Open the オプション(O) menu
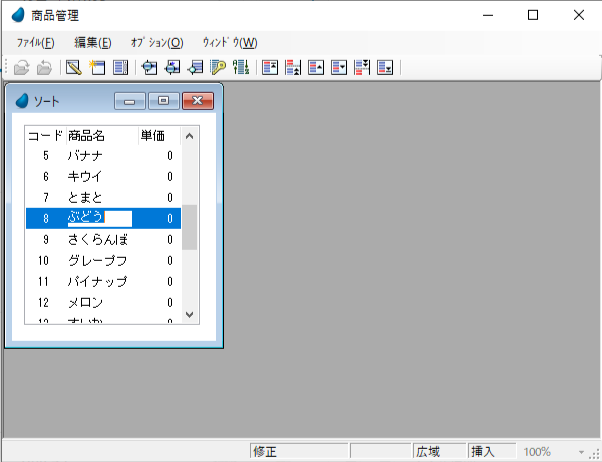 (156, 43)
